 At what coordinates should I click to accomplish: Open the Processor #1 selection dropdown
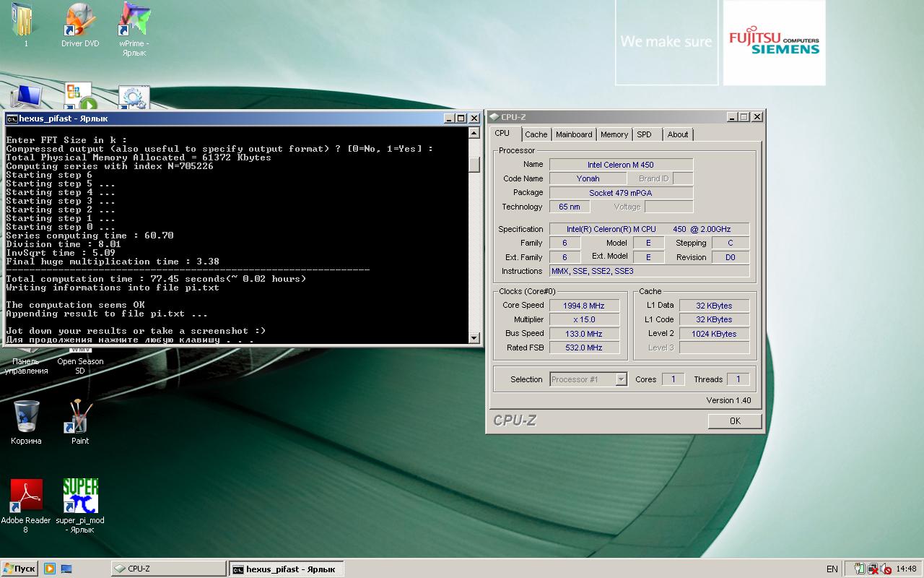tap(621, 379)
